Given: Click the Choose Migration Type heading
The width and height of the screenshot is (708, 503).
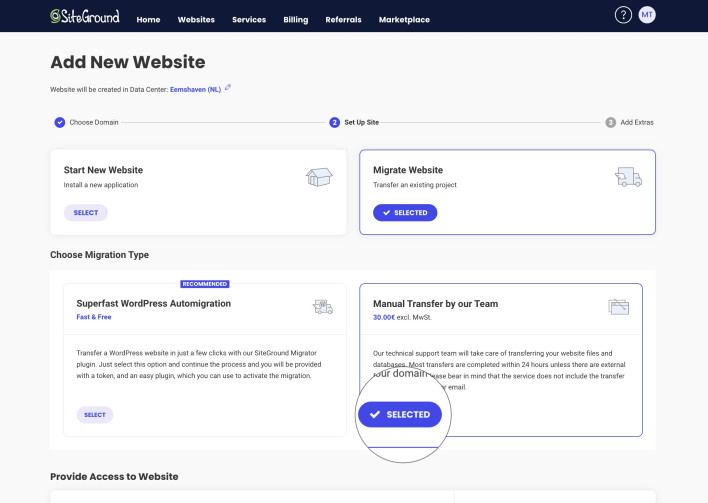Looking at the screenshot, I should (x=99, y=255).
